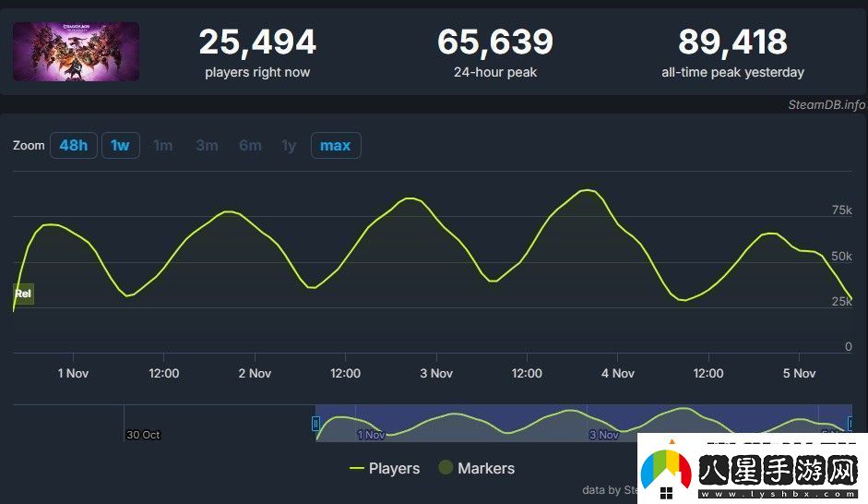Click the 30 Oct label in navigator
The width and height of the screenshot is (868, 504).
click(x=143, y=435)
